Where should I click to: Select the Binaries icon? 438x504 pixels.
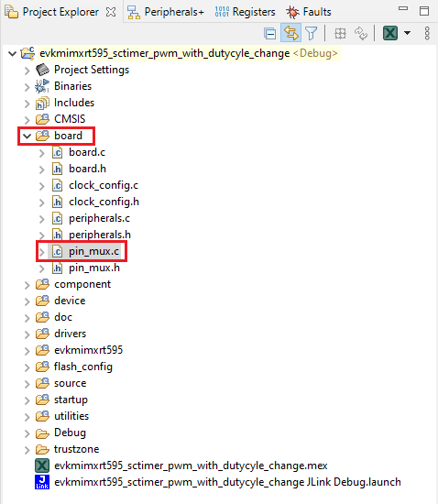42,86
